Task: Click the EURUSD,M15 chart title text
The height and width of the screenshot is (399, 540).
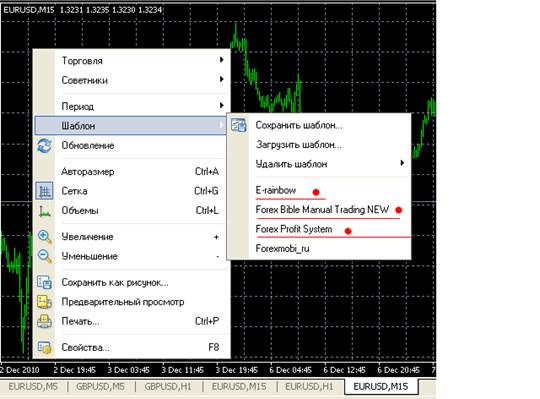Action: click(29, 10)
